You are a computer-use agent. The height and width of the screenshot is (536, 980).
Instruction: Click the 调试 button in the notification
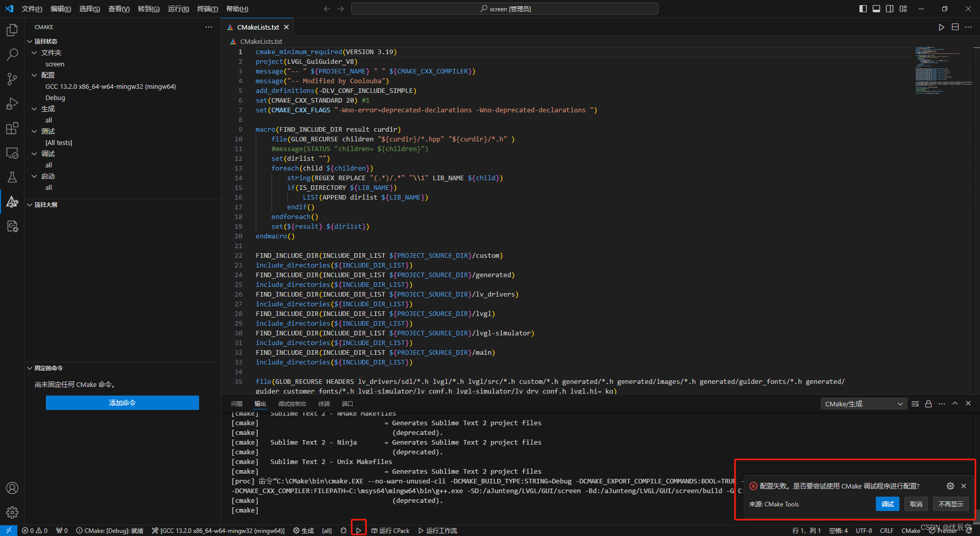(x=888, y=504)
